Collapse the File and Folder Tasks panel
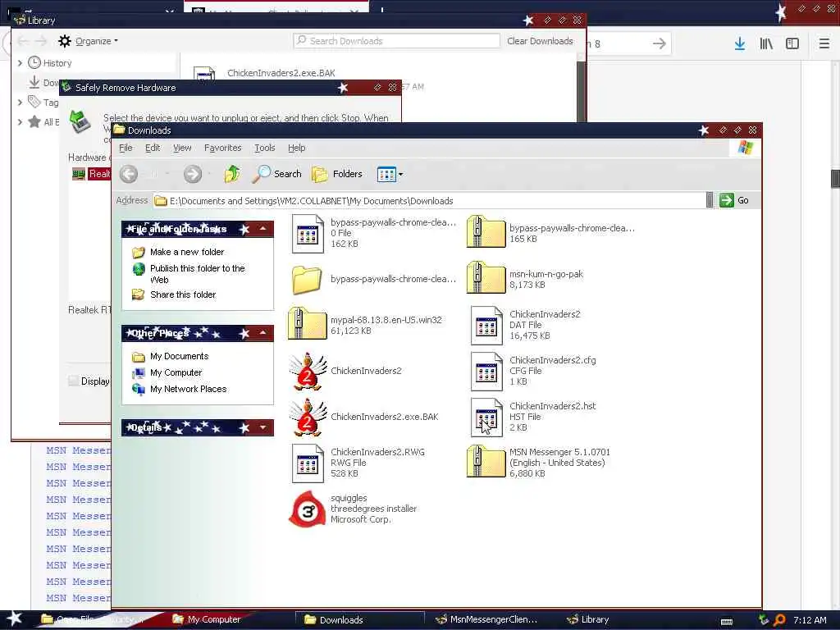Viewport: 840px width, 630px height. (x=263, y=229)
